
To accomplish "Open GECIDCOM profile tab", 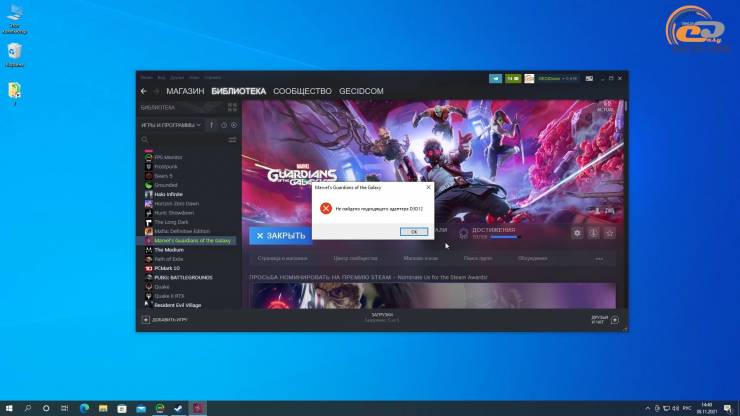I will [x=361, y=91].
